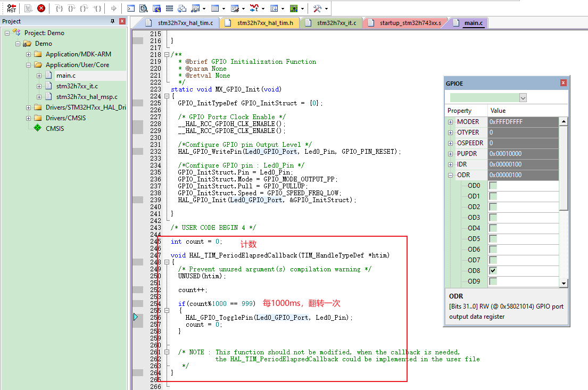Toggle the OD9 checkbox

coord(493,281)
